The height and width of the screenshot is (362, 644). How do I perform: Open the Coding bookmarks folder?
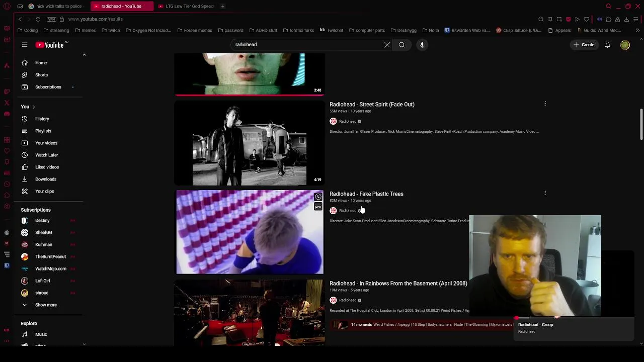click(x=27, y=30)
